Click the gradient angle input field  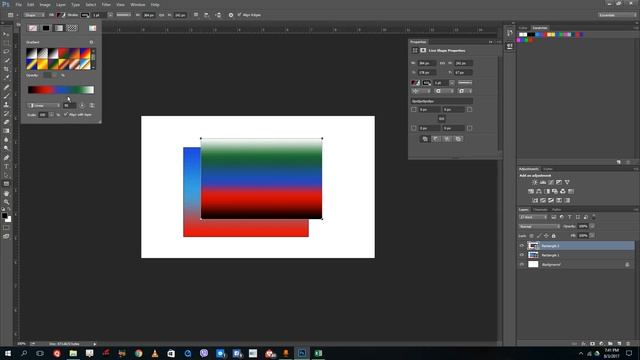coord(69,105)
